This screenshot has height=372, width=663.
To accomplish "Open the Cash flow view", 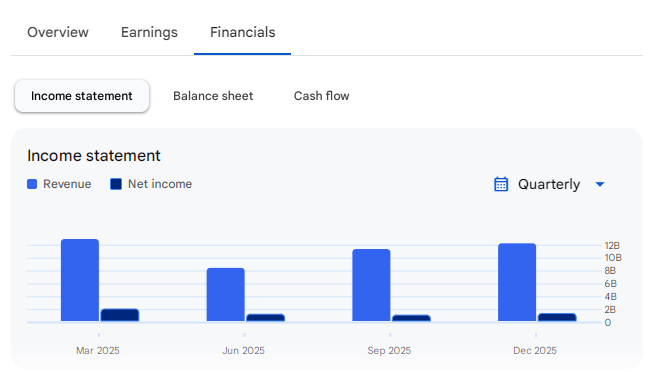I will [321, 96].
